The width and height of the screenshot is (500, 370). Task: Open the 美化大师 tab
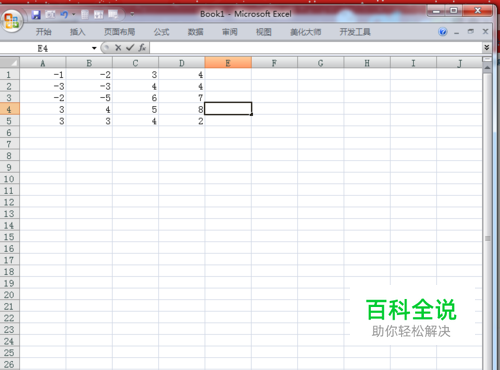pyautogui.click(x=306, y=32)
